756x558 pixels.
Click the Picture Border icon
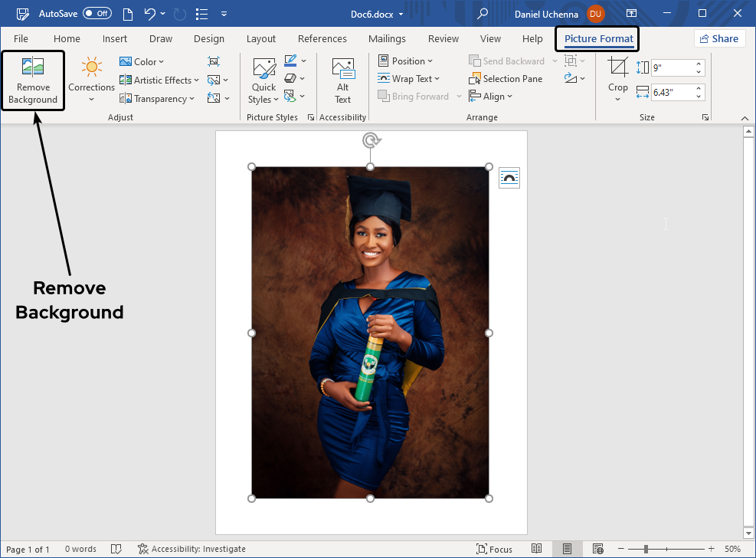pyautogui.click(x=291, y=61)
